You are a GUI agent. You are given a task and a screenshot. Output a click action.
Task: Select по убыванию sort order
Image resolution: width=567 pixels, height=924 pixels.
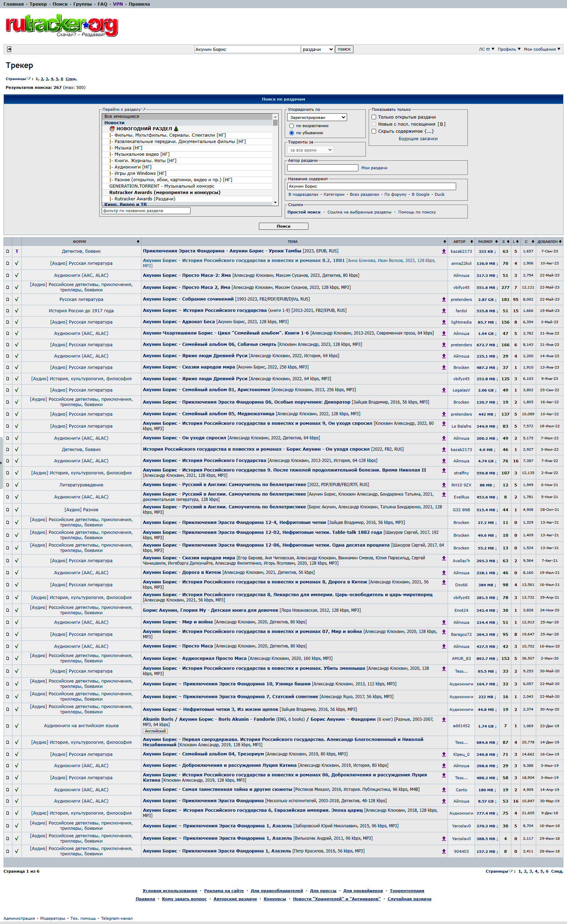point(291,133)
